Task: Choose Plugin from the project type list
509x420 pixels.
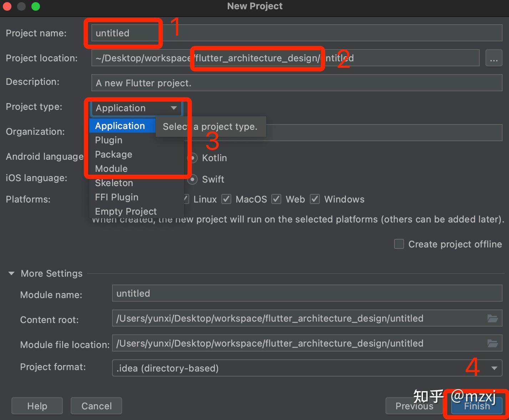Action: click(x=109, y=140)
